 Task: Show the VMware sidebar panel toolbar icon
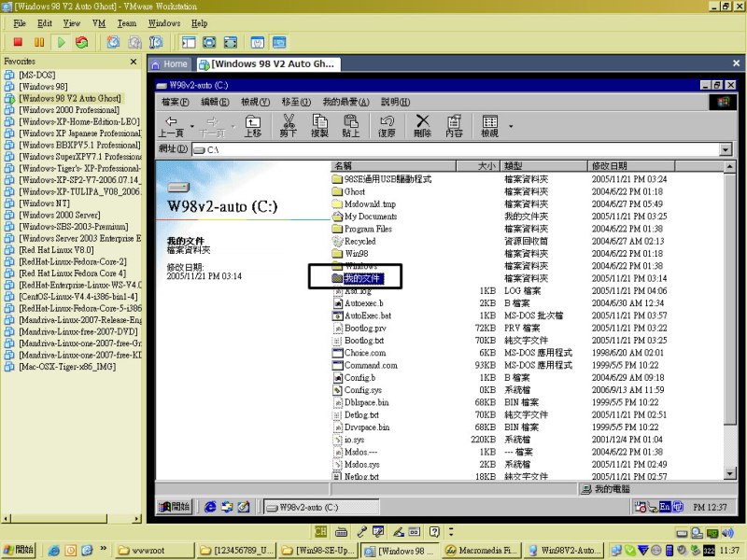[189, 42]
